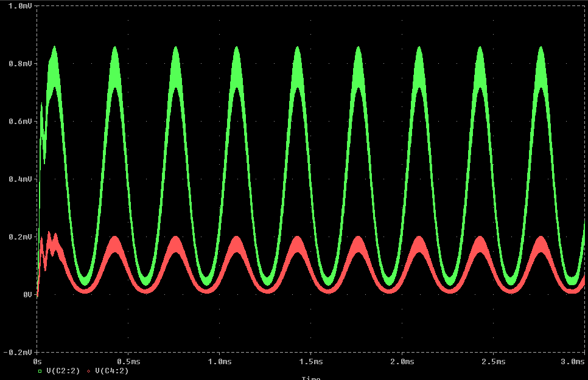588x380 pixels.
Task: Click the 3.0ms X-axis label
Action: click(x=573, y=362)
